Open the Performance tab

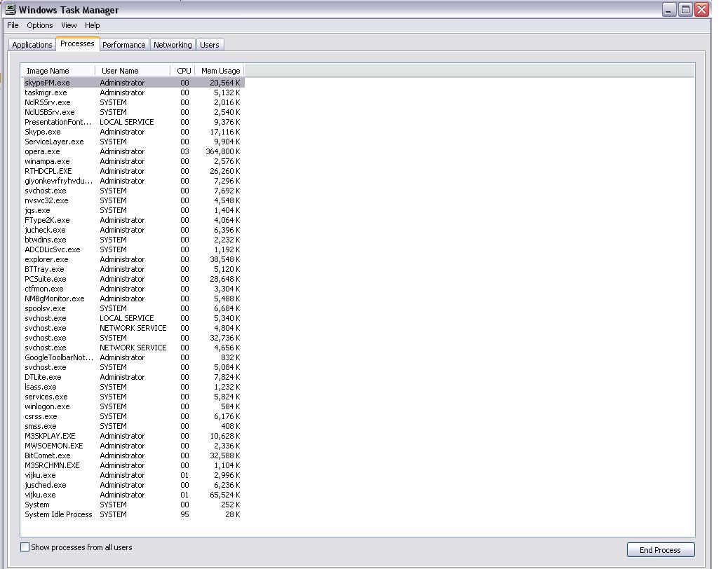[x=123, y=45]
